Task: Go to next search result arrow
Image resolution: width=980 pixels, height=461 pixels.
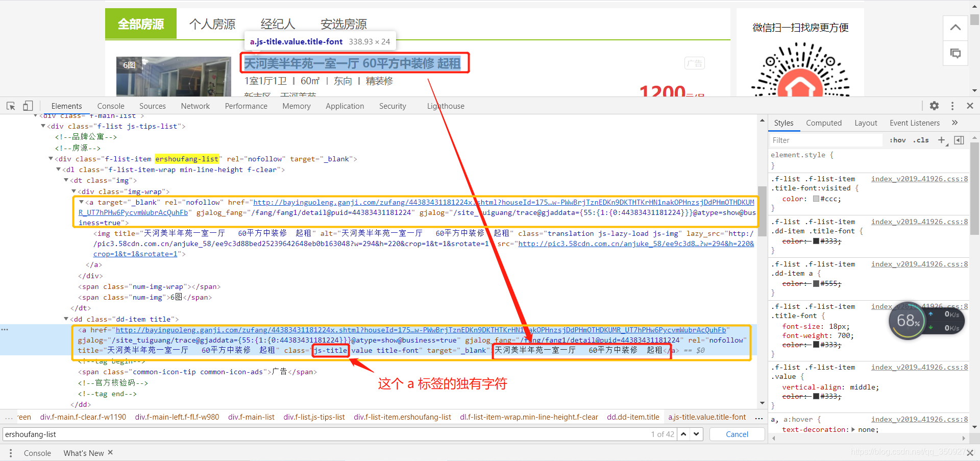Action: point(697,434)
